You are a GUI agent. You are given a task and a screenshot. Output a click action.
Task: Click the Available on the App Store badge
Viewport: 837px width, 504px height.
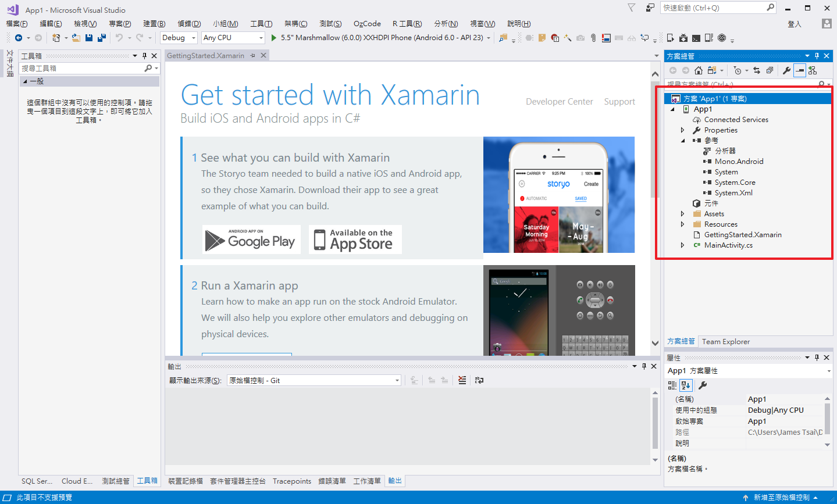355,240
